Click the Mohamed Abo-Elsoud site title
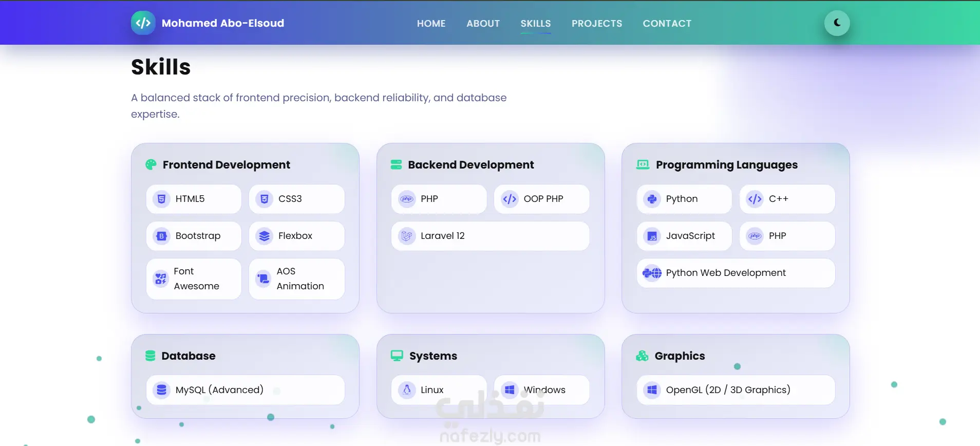Viewport: 980px width, 446px height. coord(222,23)
